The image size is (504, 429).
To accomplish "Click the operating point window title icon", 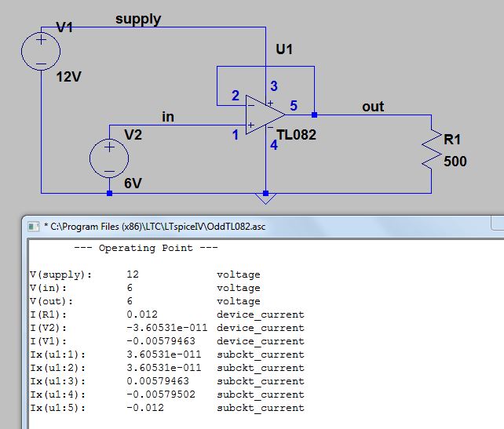I will click(x=33, y=227).
